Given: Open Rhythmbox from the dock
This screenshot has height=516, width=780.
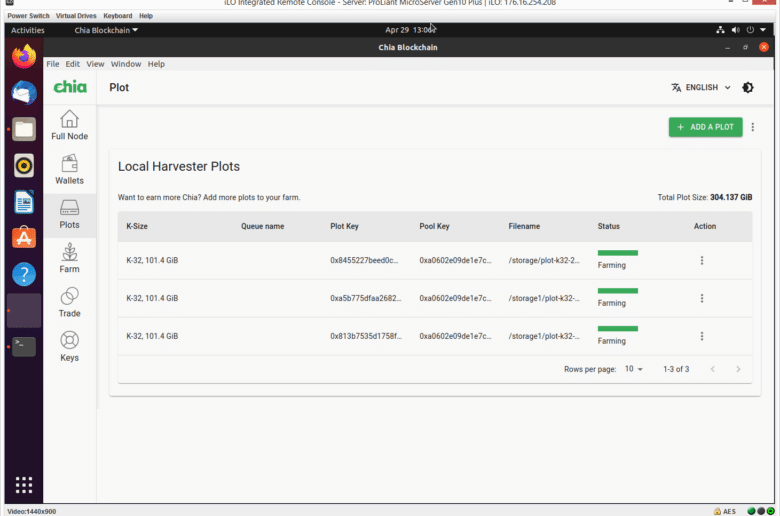Looking at the screenshot, I should pyautogui.click(x=24, y=166).
